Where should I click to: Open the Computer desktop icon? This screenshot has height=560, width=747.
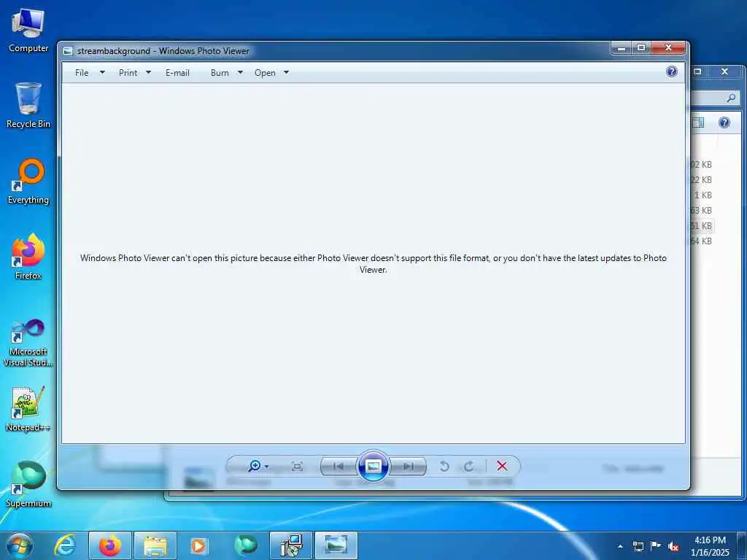coord(28,31)
